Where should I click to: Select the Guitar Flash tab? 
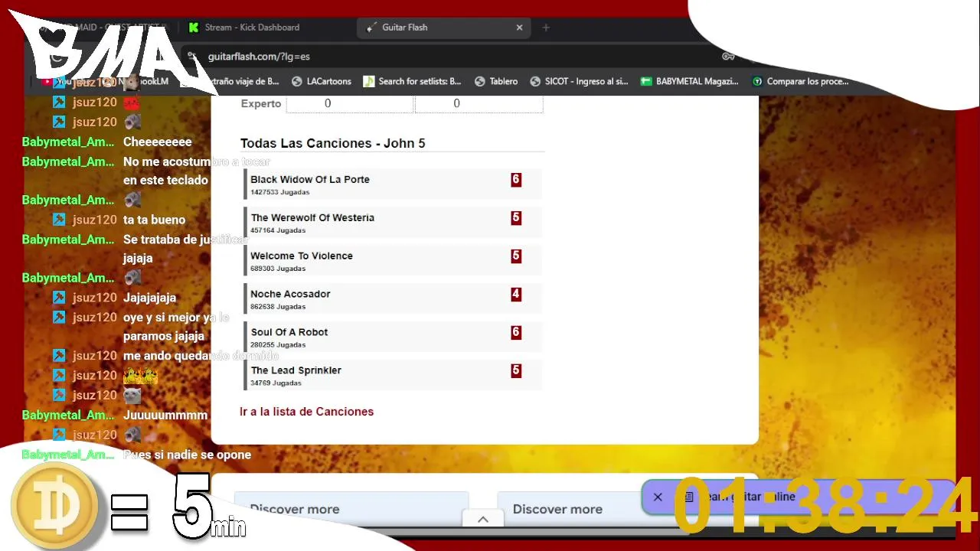(x=443, y=28)
